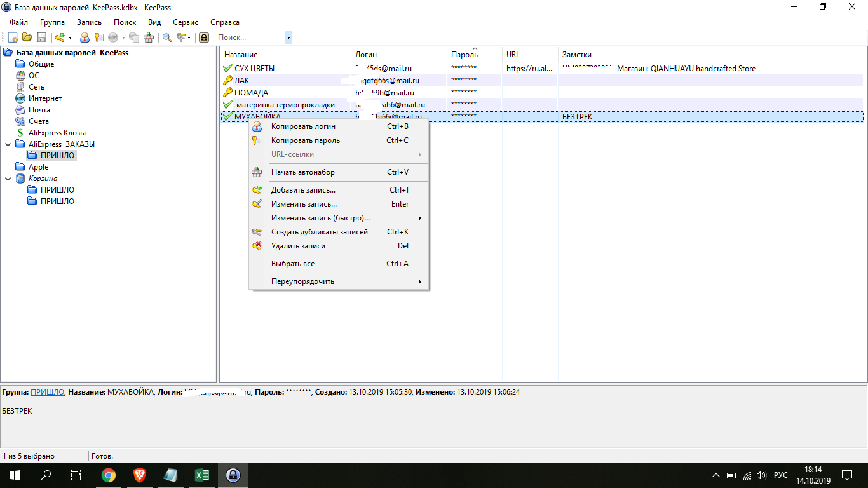Lock the workspace with the padlock icon
Image resolution: width=868 pixels, height=488 pixels.
[x=204, y=37]
